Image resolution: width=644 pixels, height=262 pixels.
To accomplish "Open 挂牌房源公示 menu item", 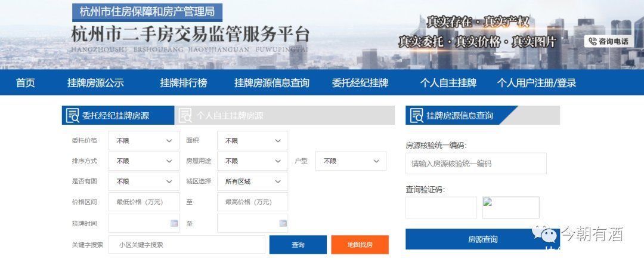I will click(95, 83).
